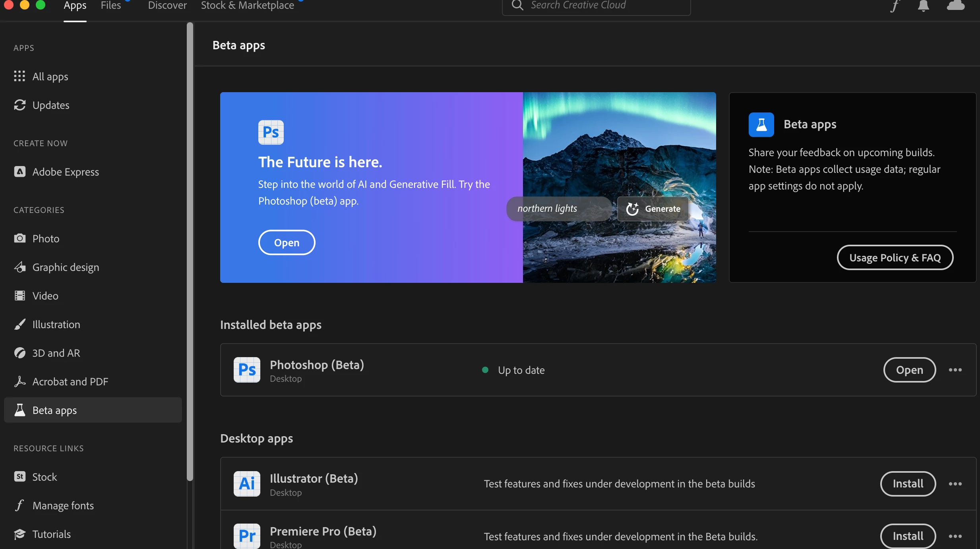Viewport: 980px width, 549px height.
Task: Go to 3D and AR category
Action: [x=56, y=353]
